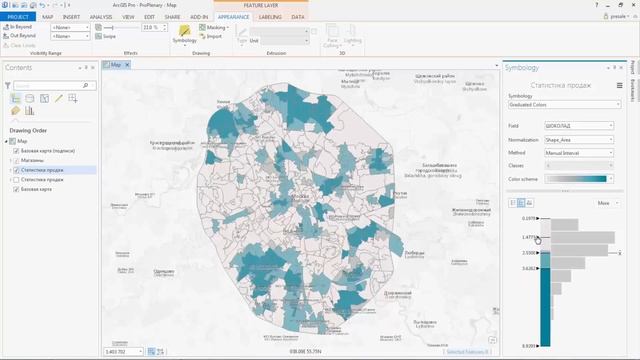Switch to Scales view icon in Symbology
Viewport: 640px width, 360px height.
pyautogui.click(x=529, y=203)
